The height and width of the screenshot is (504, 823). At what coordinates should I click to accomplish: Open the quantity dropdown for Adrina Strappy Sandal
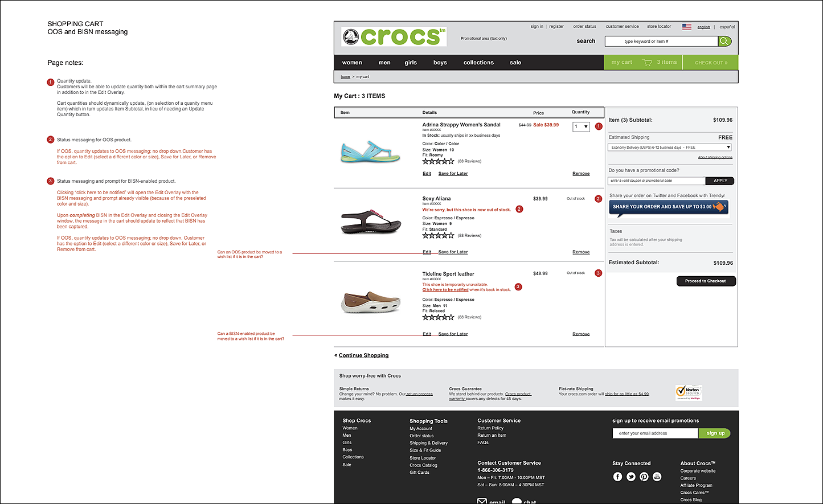click(x=580, y=126)
